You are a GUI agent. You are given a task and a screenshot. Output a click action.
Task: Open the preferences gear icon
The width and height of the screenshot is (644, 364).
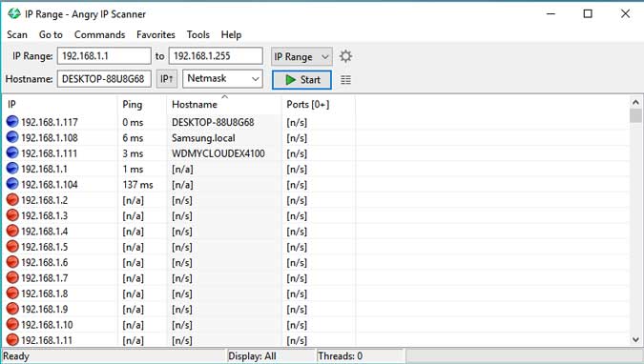tap(345, 56)
